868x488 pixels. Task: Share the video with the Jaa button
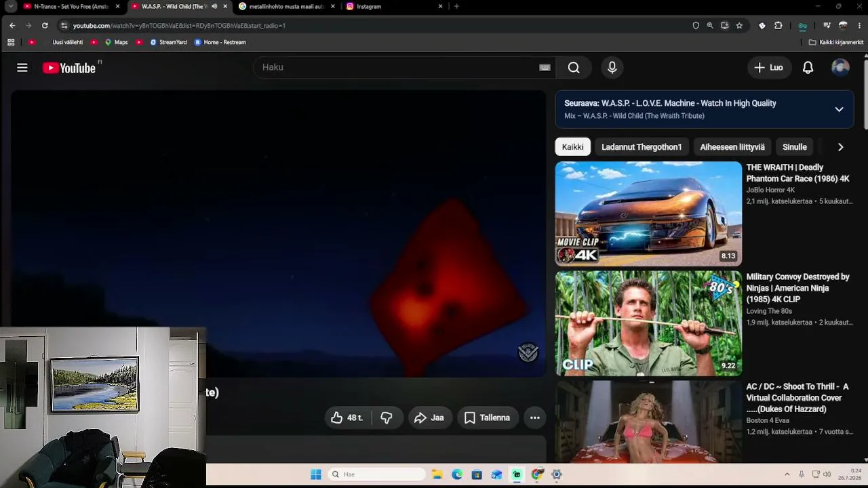pos(429,418)
